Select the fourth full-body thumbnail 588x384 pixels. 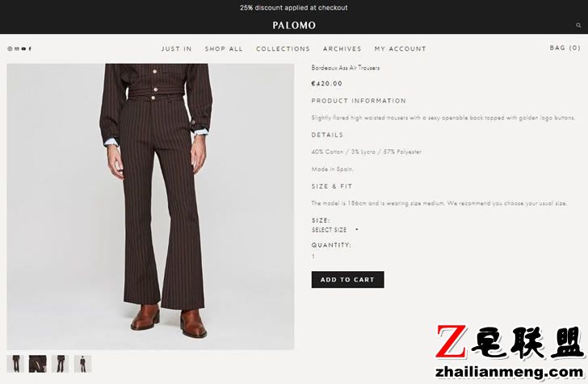tap(83, 364)
